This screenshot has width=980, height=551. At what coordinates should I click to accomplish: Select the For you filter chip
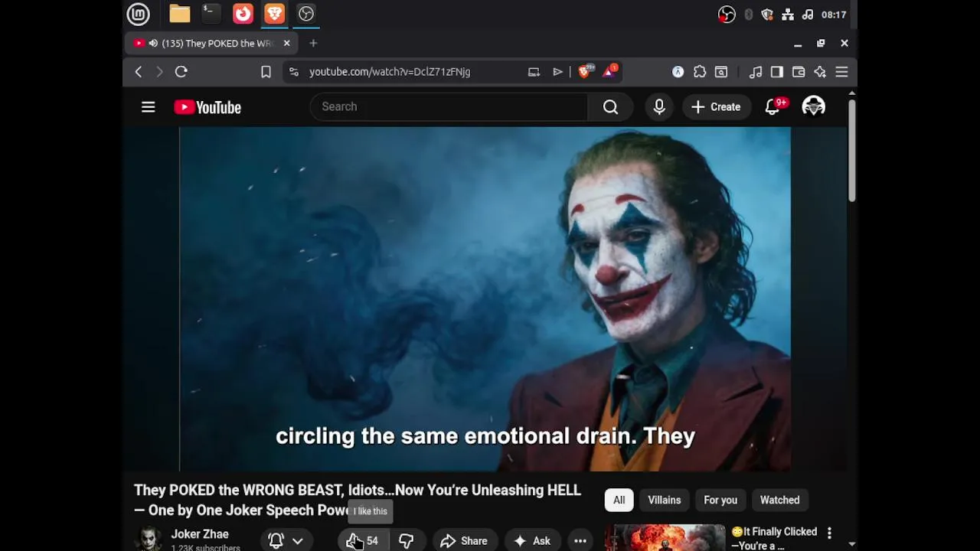(720, 500)
